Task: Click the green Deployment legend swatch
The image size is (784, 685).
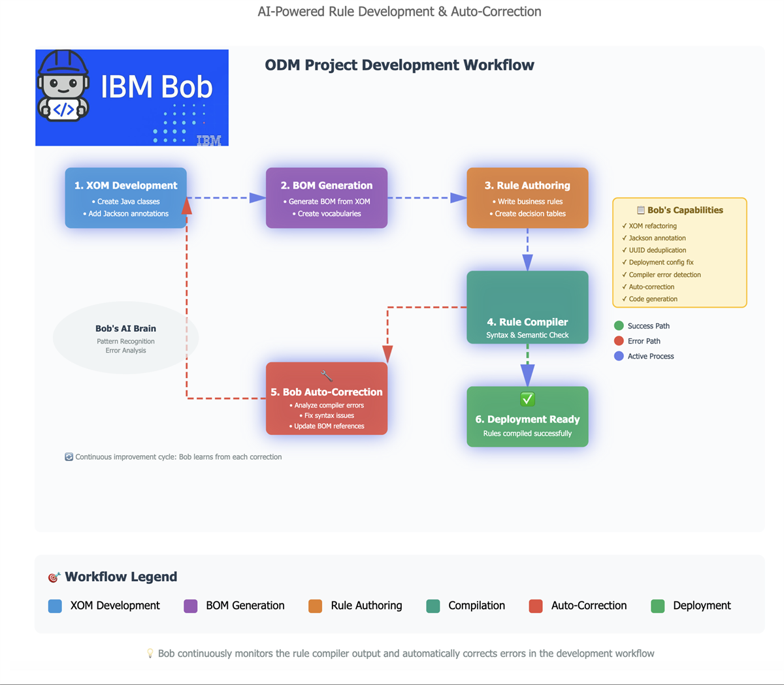Action: [658, 606]
